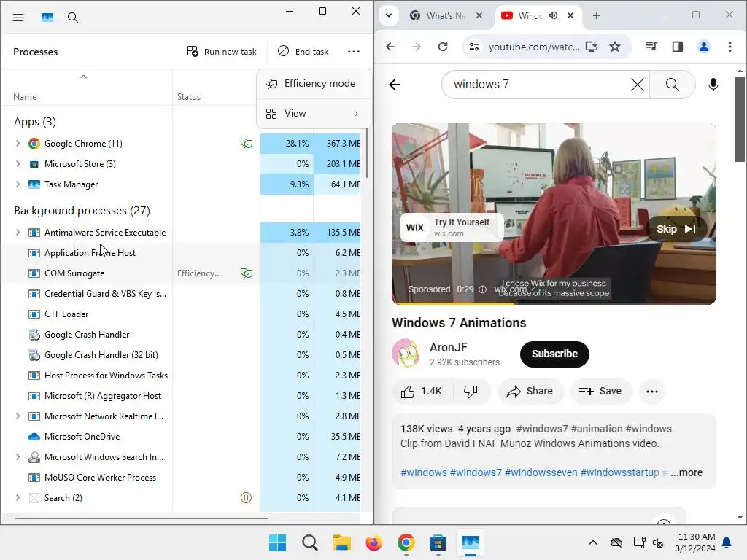The width and height of the screenshot is (747, 560).
Task: Clear the windows 7 search text
Action: tap(637, 85)
